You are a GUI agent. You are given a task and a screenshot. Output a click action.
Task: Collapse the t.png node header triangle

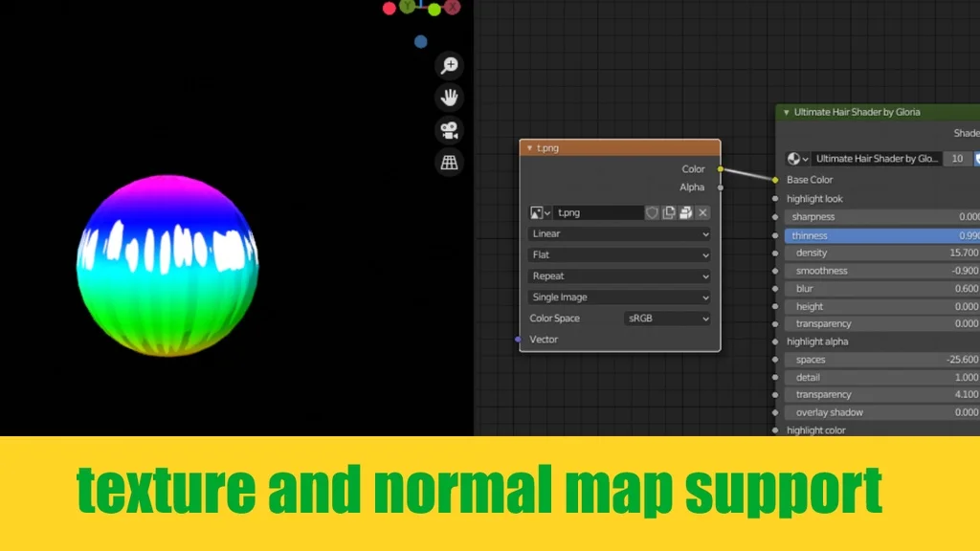529,148
